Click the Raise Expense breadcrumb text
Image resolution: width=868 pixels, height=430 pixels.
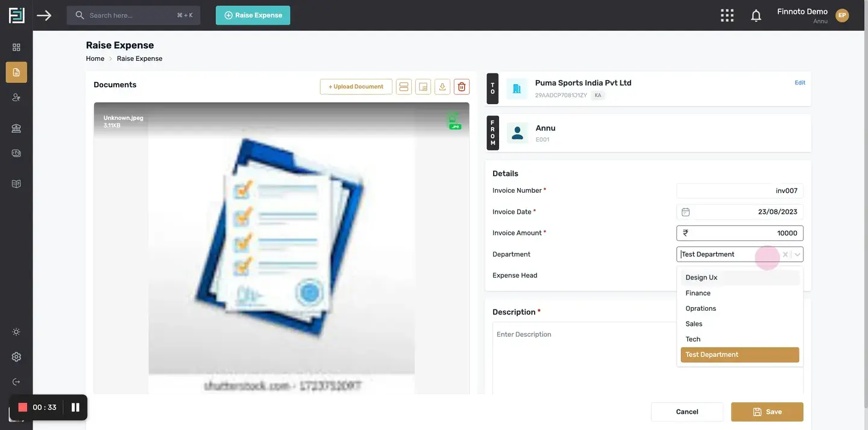(x=140, y=59)
